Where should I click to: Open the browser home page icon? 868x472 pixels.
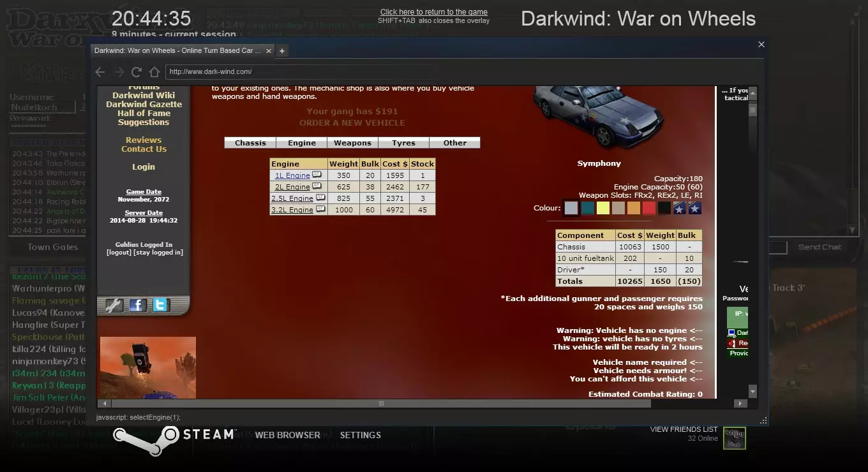coord(154,72)
